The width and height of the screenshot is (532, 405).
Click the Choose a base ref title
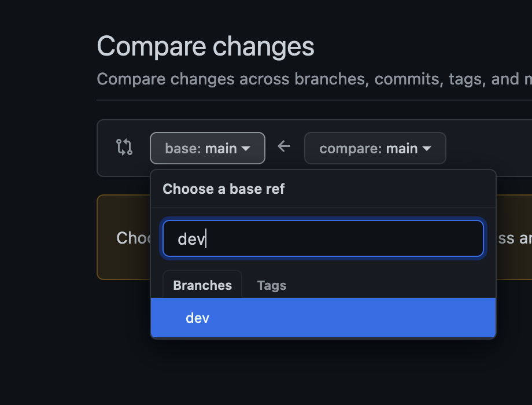pyautogui.click(x=224, y=189)
